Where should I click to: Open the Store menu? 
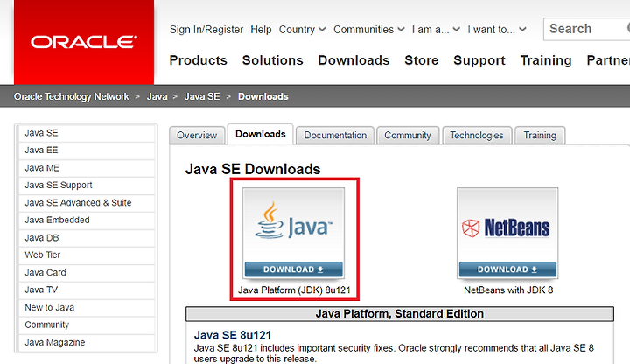tap(421, 60)
